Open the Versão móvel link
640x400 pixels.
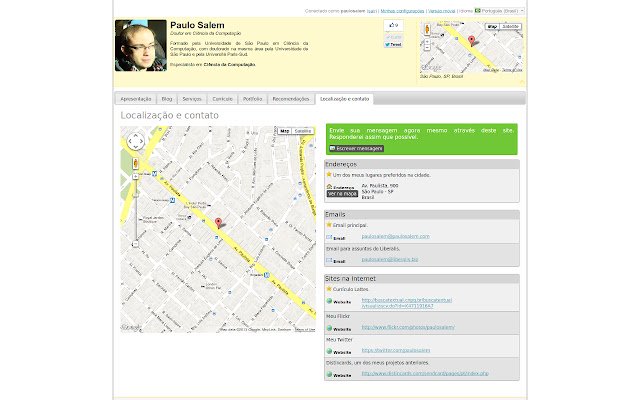[x=441, y=11]
